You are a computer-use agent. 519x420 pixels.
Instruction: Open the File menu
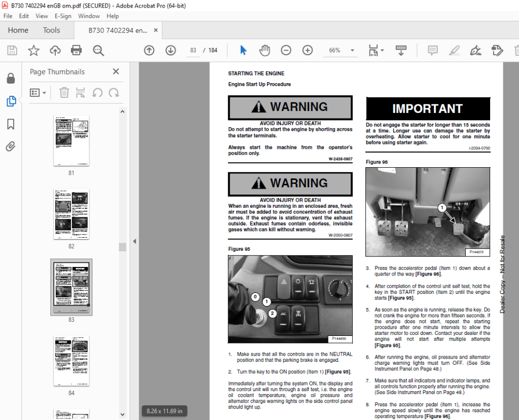(8, 16)
